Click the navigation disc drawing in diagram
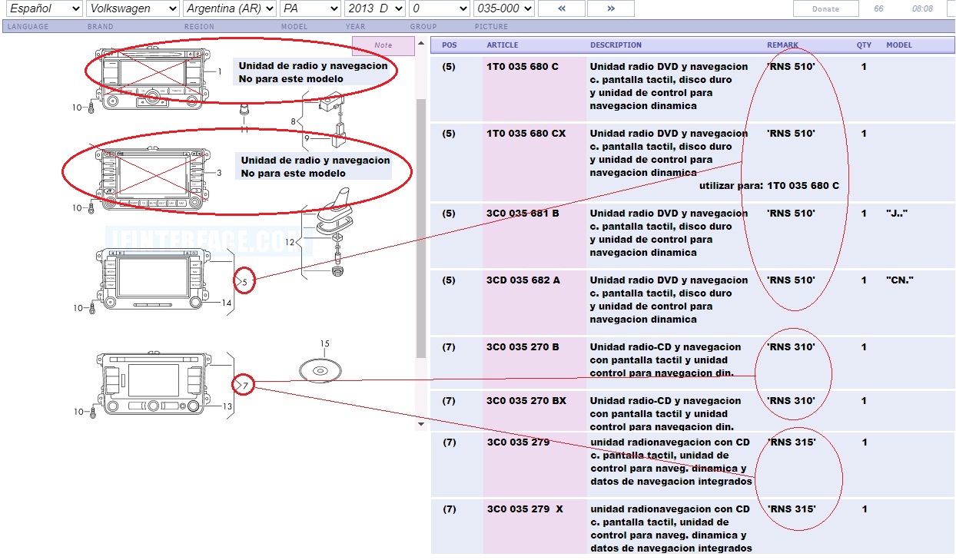956x560 pixels. 320,369
